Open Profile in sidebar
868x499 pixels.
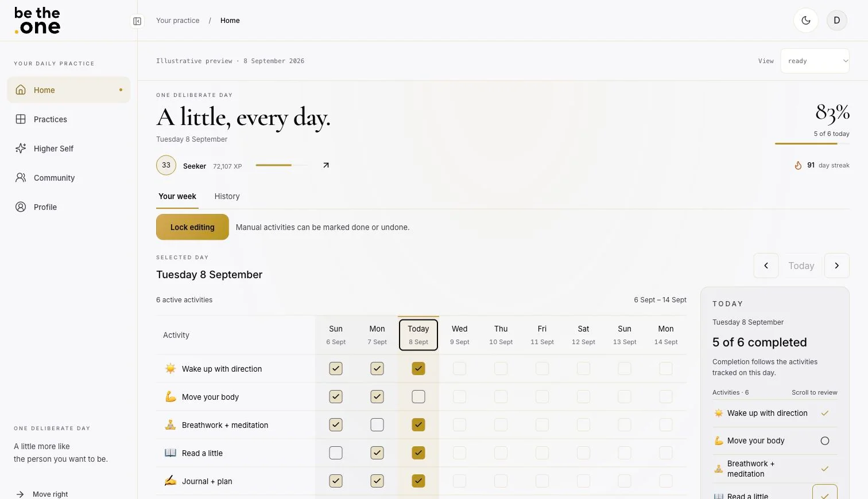tap(69, 207)
